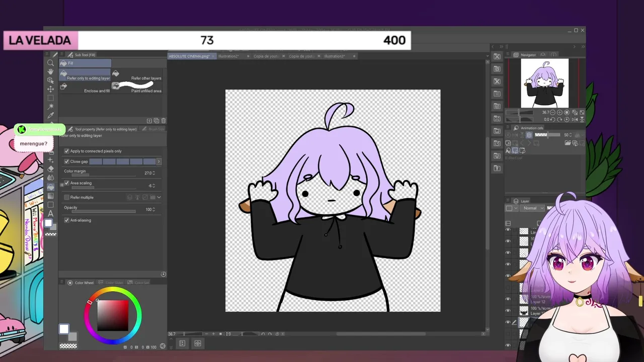Select the Auto select magic wand tool
This screenshot has width=644, height=362.
[50, 107]
